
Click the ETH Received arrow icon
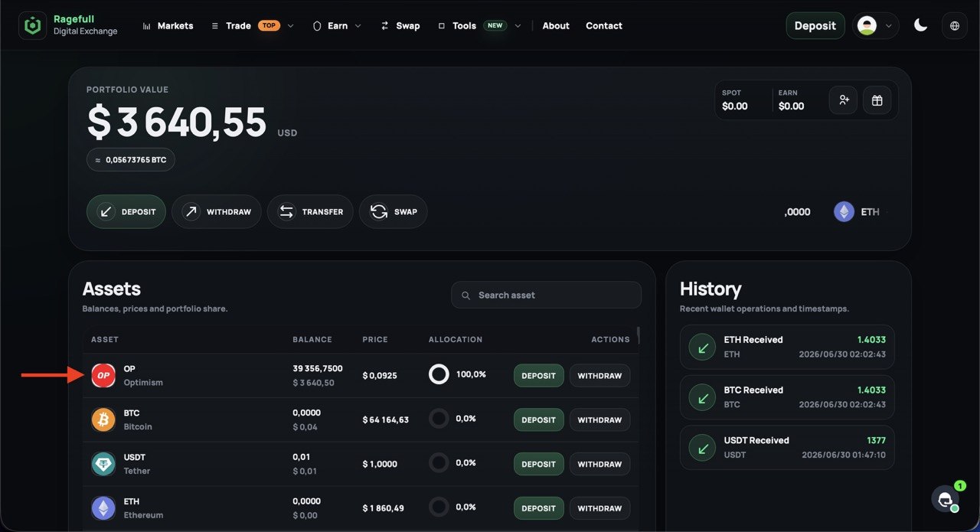(x=702, y=347)
